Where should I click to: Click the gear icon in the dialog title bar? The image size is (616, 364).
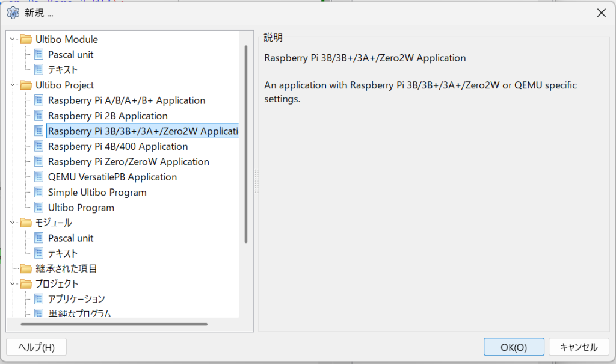[x=13, y=13]
